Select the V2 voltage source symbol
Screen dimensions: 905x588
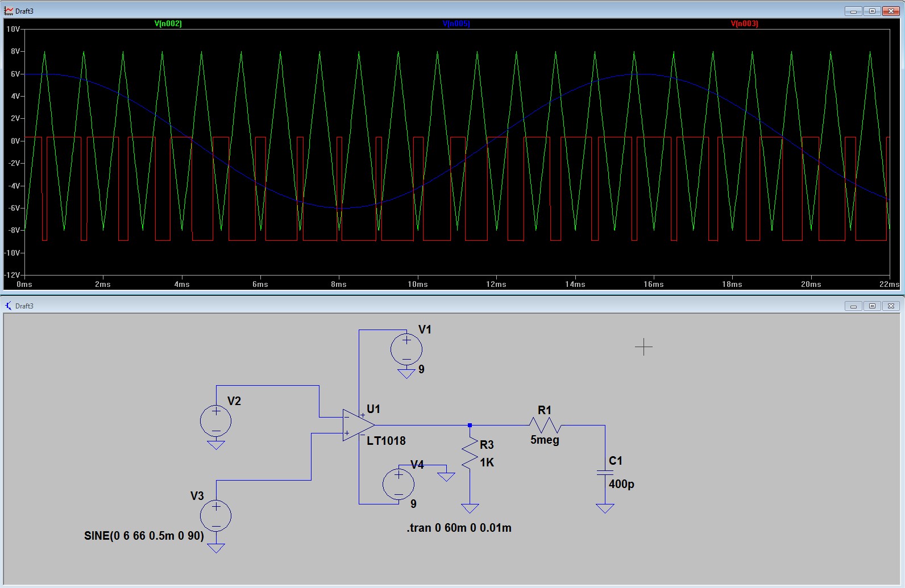216,421
